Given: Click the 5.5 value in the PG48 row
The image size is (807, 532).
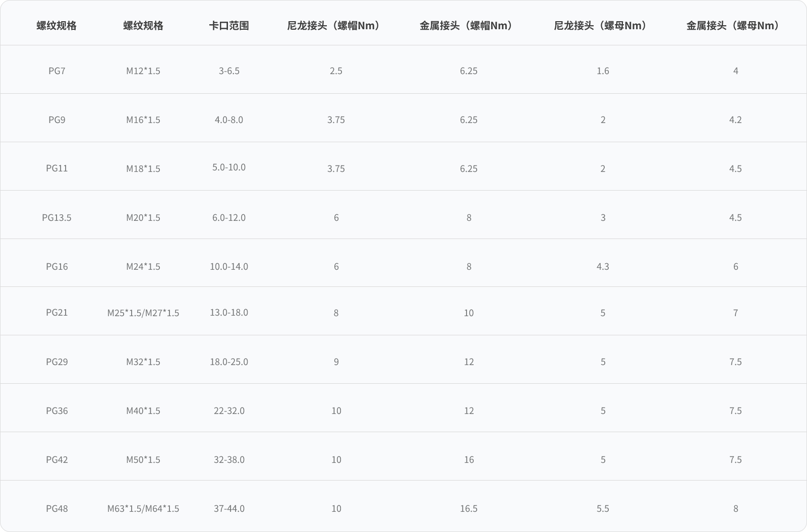Looking at the screenshot, I should point(603,509).
